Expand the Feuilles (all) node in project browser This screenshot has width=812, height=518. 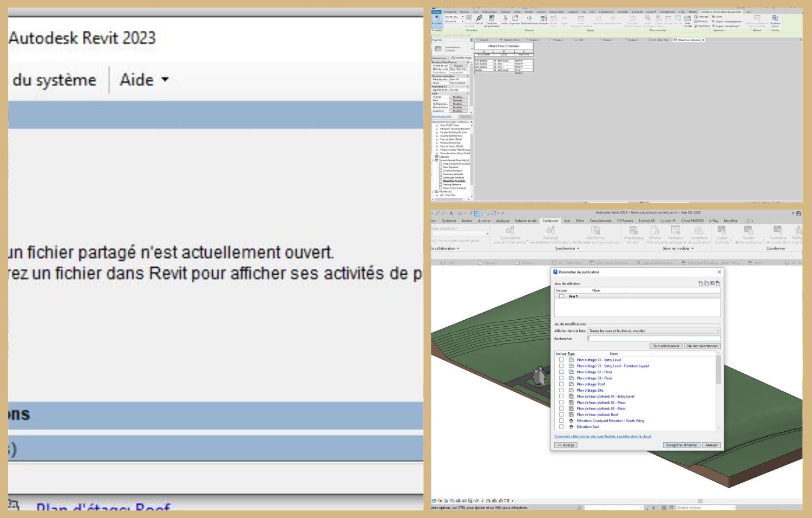(x=434, y=192)
